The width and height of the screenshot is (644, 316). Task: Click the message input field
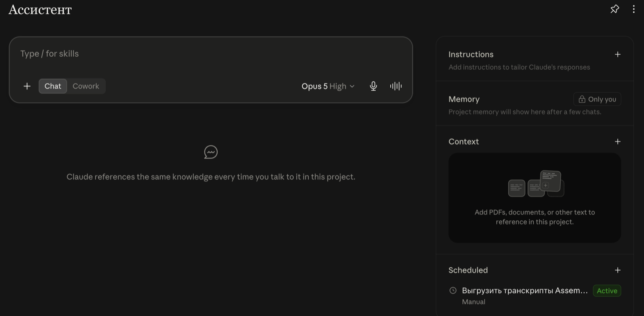pos(210,54)
